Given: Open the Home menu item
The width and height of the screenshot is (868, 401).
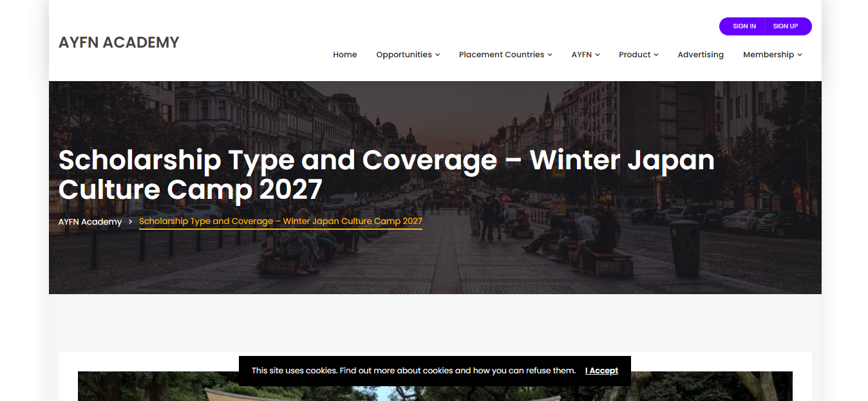Looking at the screenshot, I should pyautogui.click(x=344, y=55).
